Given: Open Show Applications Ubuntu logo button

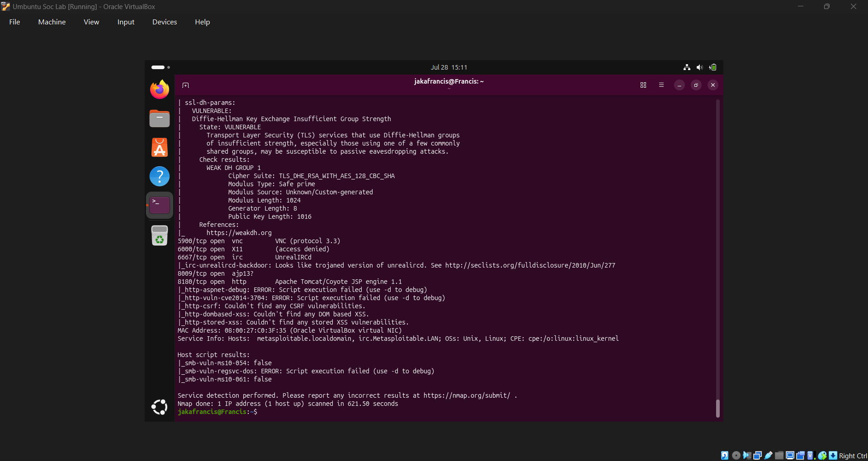Looking at the screenshot, I should [160, 407].
